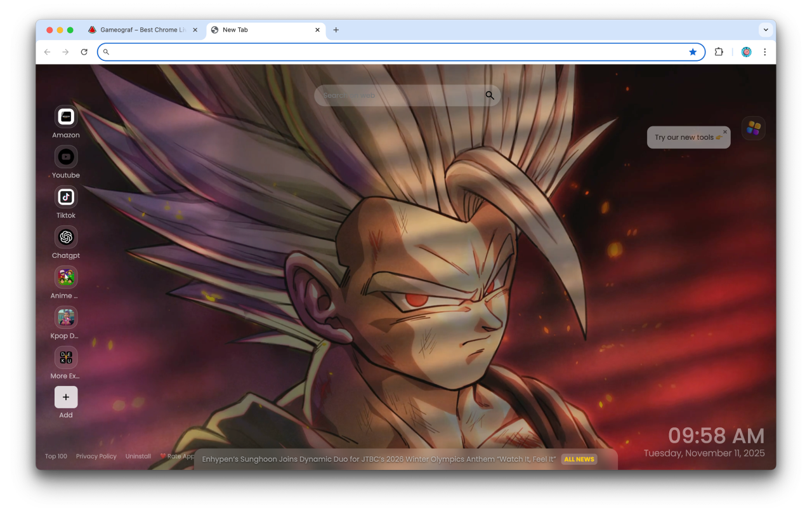This screenshot has height=508, width=812.
Task: Open the Anime shortcut icon
Action: 66,277
